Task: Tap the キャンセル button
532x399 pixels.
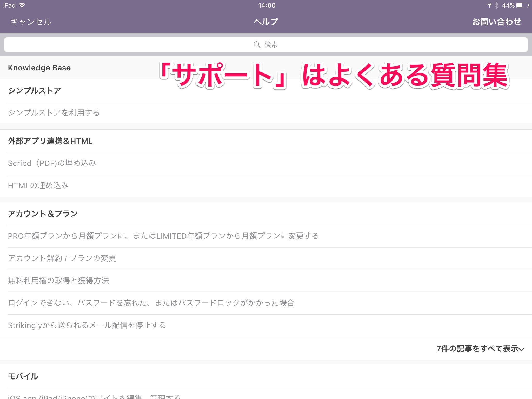Action: pos(31,22)
